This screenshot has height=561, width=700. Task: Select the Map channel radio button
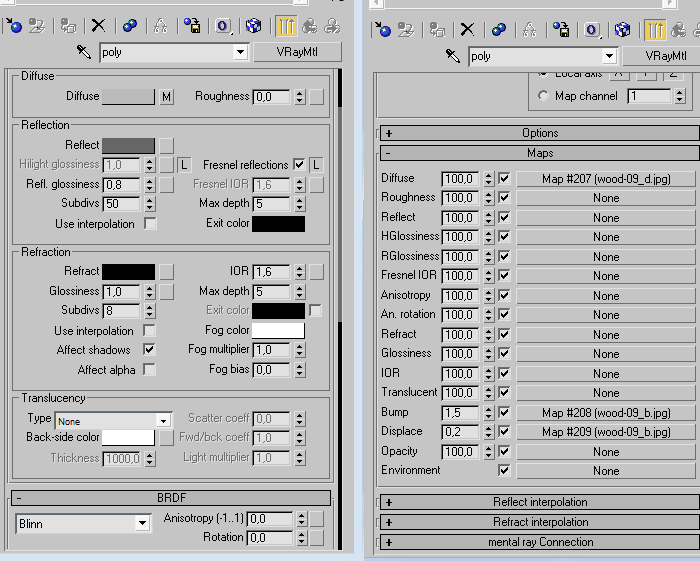coord(543,96)
